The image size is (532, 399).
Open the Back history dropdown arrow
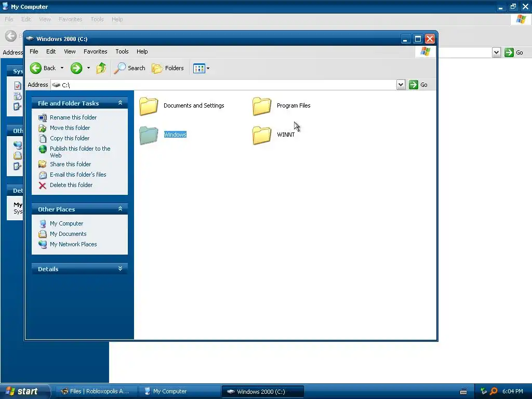point(62,68)
